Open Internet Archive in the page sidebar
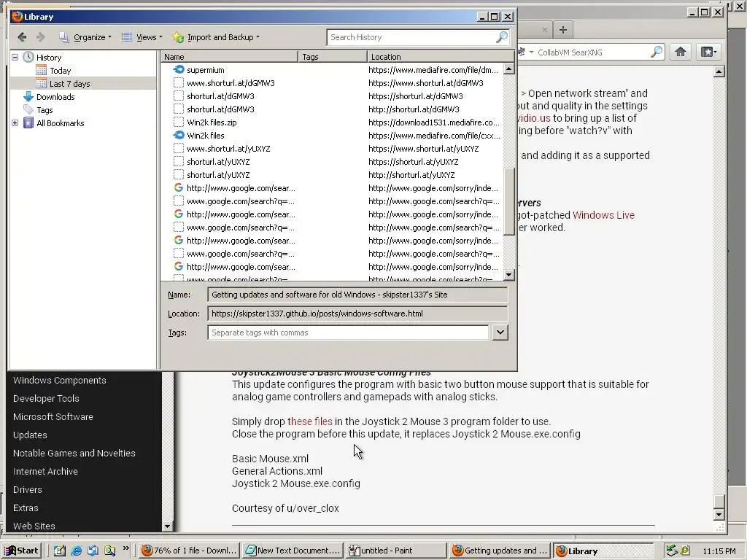Viewport: 747px width, 560px height. 45,472
